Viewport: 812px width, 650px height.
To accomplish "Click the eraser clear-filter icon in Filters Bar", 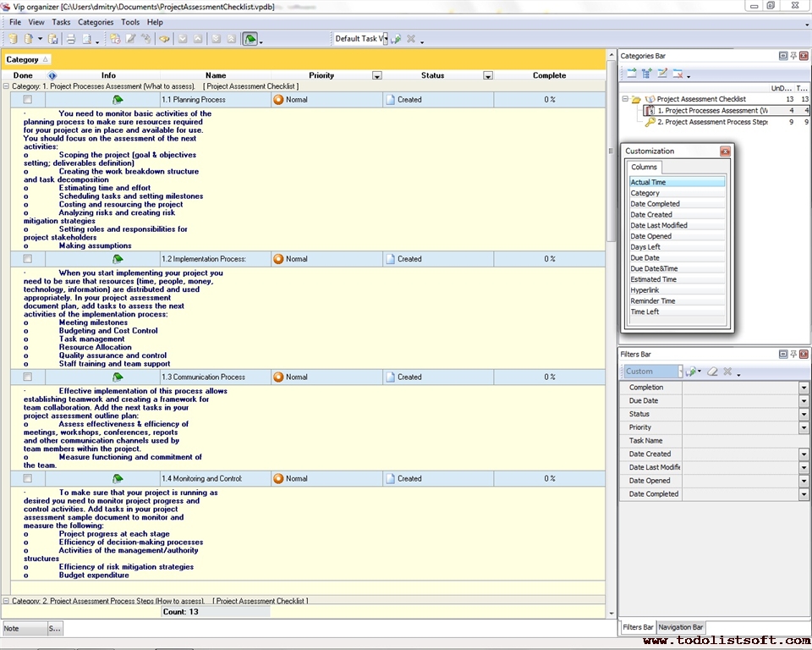I will pyautogui.click(x=712, y=372).
